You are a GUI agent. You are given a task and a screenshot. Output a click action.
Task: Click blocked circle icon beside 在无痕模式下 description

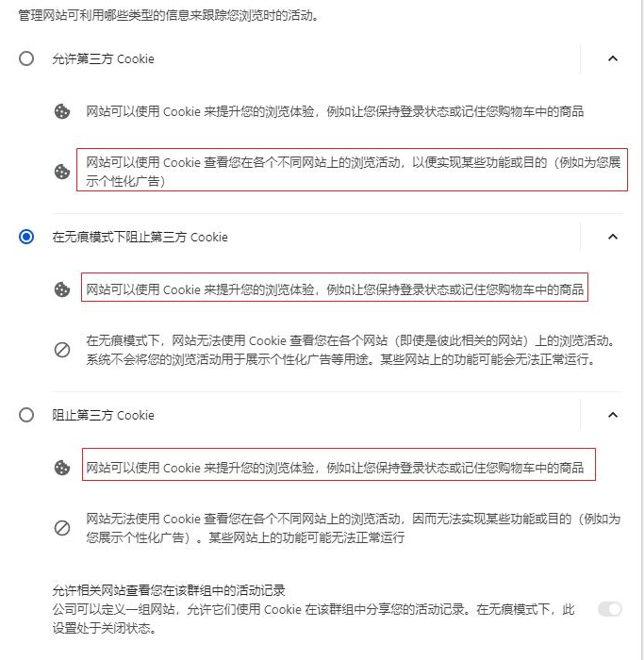62,350
